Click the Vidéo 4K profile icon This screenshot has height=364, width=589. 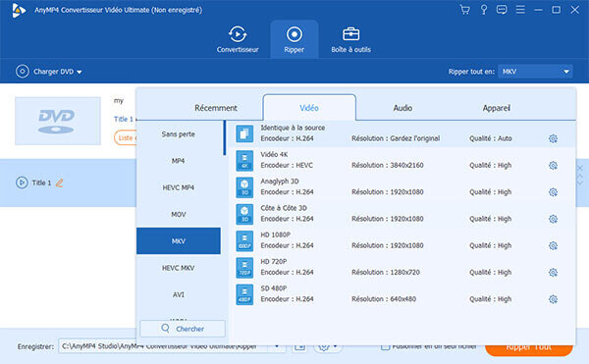point(244,160)
